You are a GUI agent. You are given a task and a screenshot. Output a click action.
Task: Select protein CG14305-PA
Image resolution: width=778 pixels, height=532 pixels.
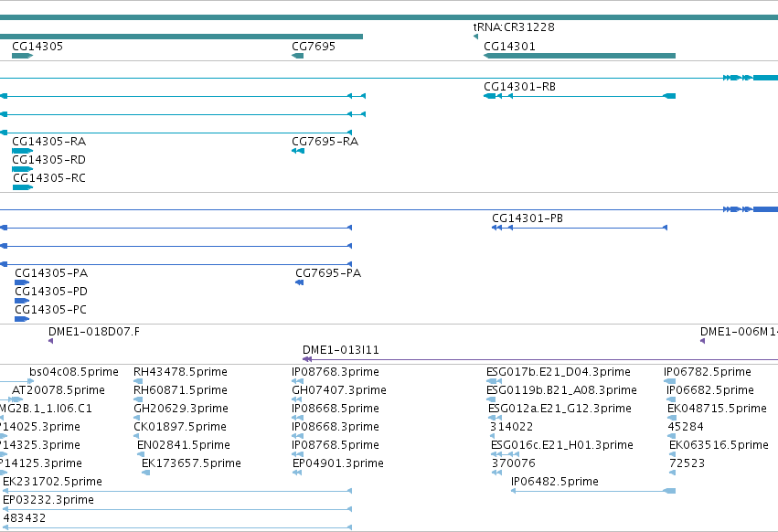tap(51, 273)
